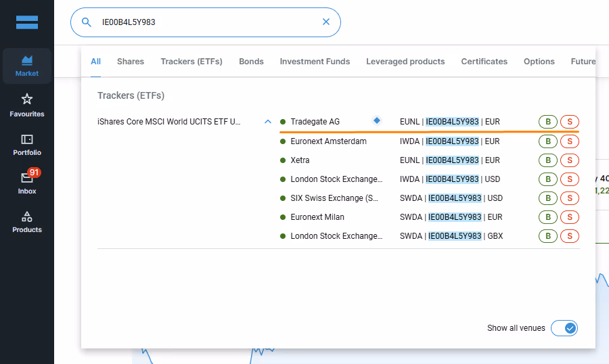Collapse the iShares Core MSCI World venues list

point(267,122)
